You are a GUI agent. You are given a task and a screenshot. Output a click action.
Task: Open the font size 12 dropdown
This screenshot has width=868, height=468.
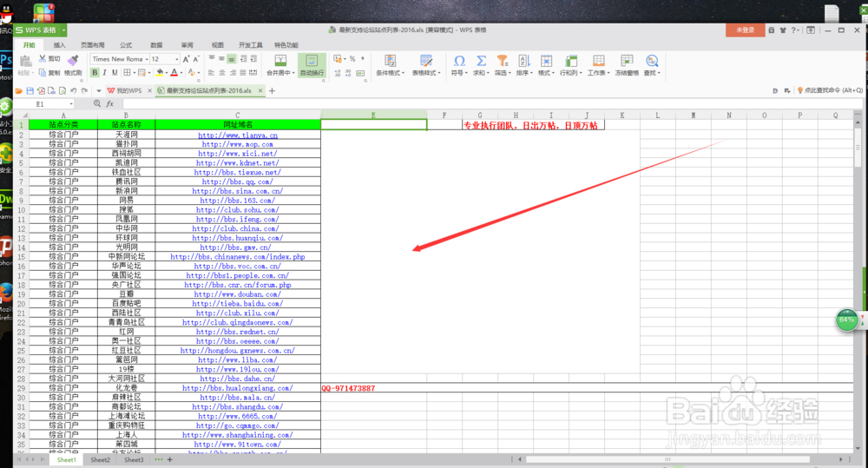(176, 59)
